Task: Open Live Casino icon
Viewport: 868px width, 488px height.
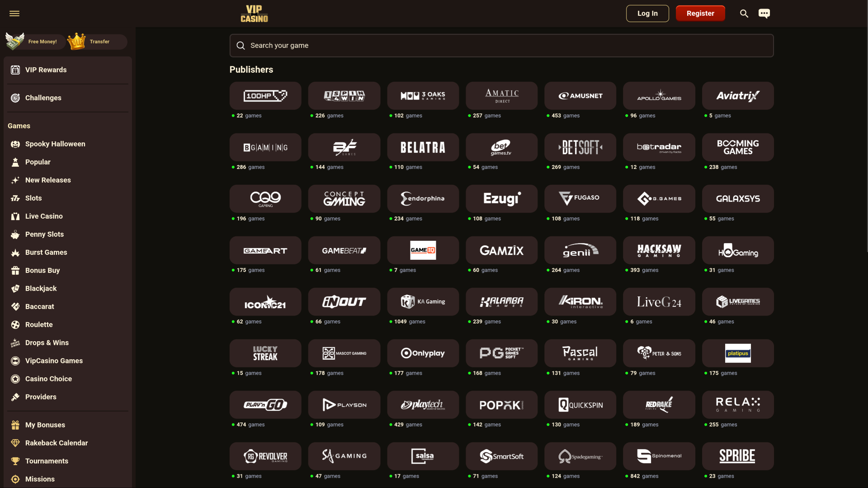Action: pyautogui.click(x=15, y=216)
